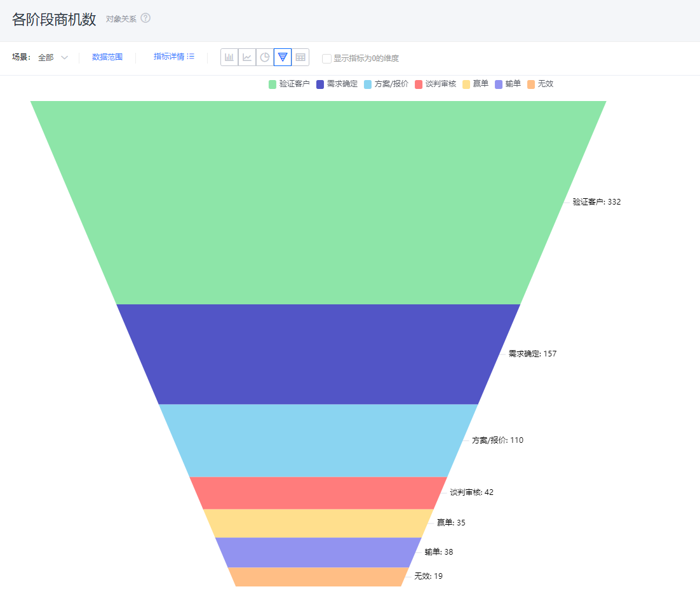Click the purple 输单 funnel segment
Screen dimensions: 700x589
coord(318,552)
